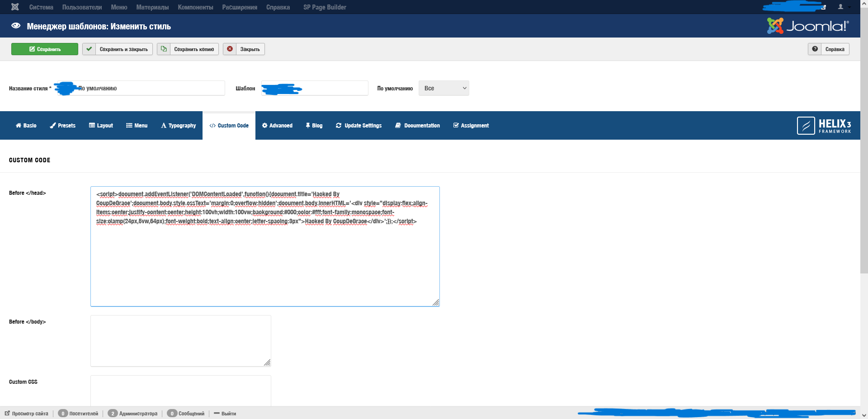Switch to the Assignment tab

471,126
